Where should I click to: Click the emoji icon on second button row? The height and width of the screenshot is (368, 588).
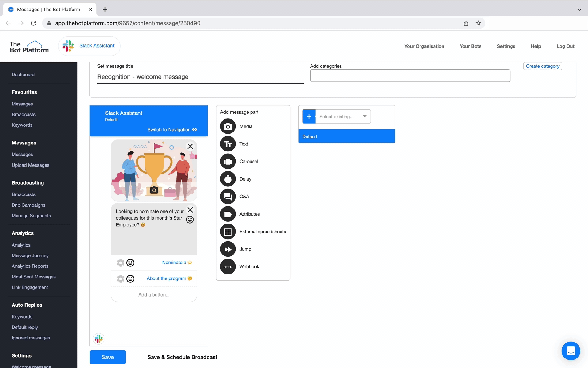tap(130, 278)
